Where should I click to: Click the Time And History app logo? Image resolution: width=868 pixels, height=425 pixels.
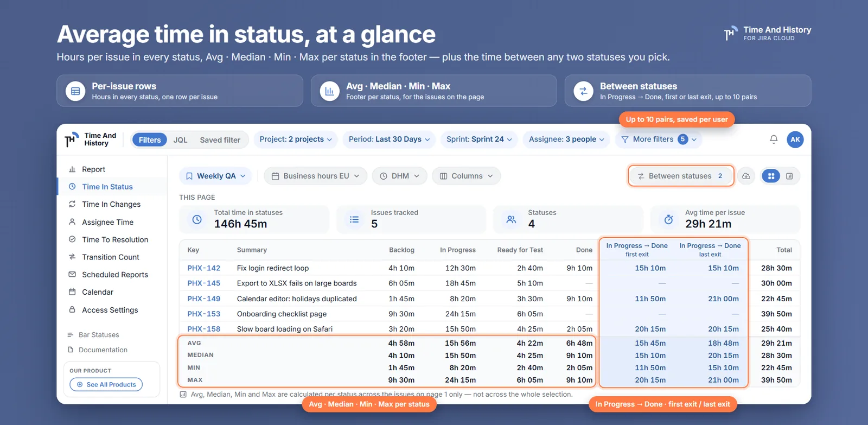tap(91, 139)
